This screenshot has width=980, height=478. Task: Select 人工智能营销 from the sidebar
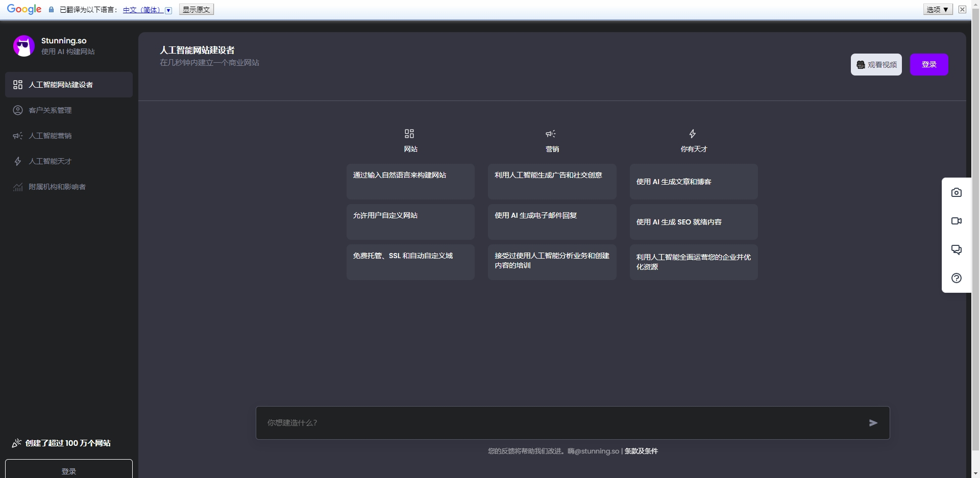tap(50, 136)
